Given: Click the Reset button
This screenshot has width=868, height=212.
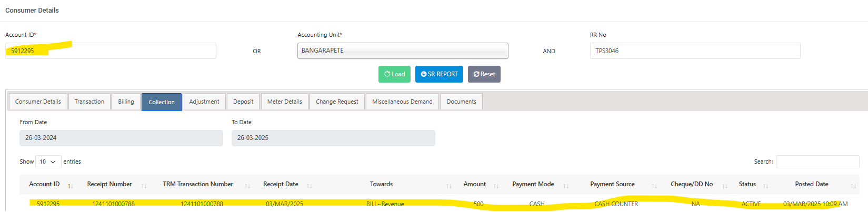Looking at the screenshot, I should click(x=484, y=74).
